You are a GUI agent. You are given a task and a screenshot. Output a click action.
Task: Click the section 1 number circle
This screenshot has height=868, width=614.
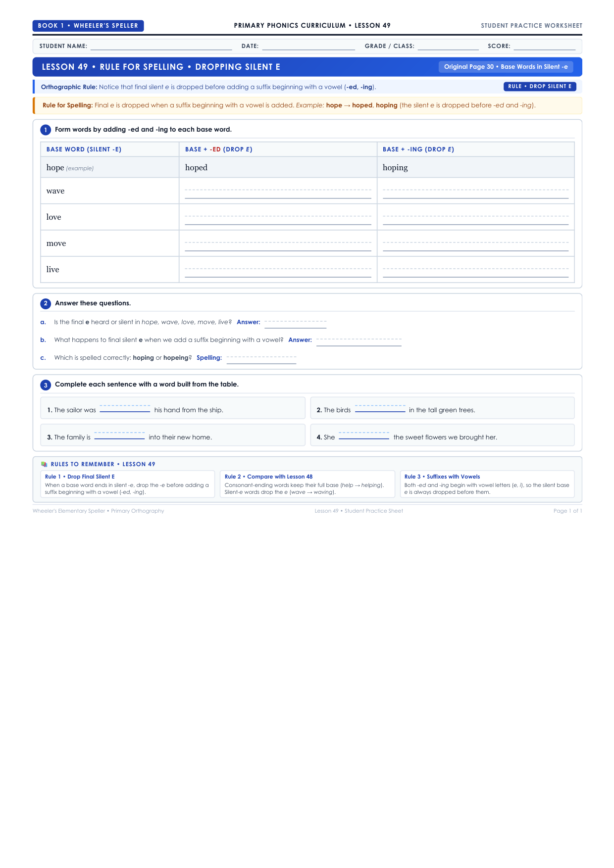coord(46,130)
